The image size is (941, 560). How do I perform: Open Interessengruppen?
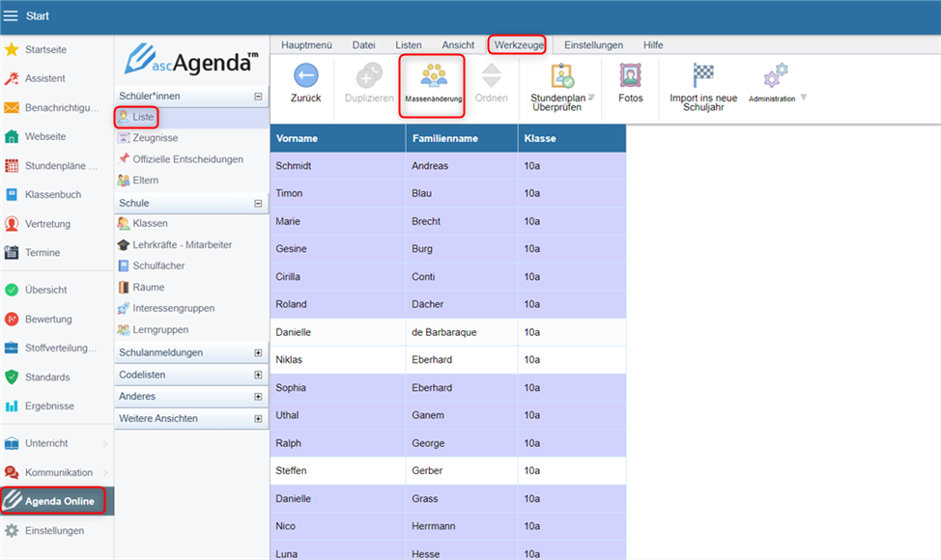(174, 308)
